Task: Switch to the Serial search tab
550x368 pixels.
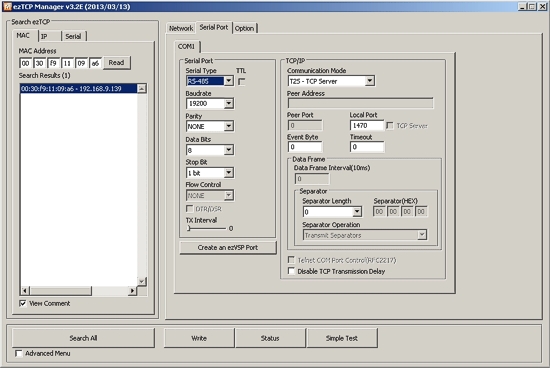Action: [73, 36]
